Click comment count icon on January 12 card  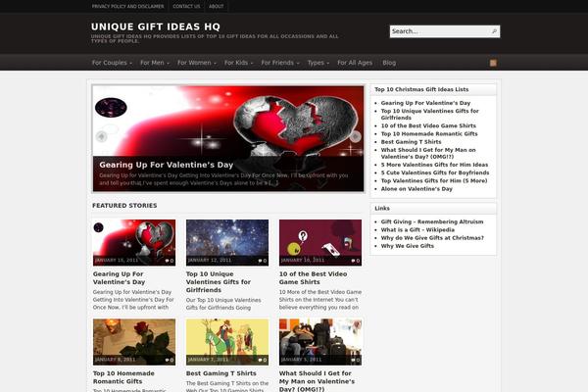point(262,261)
